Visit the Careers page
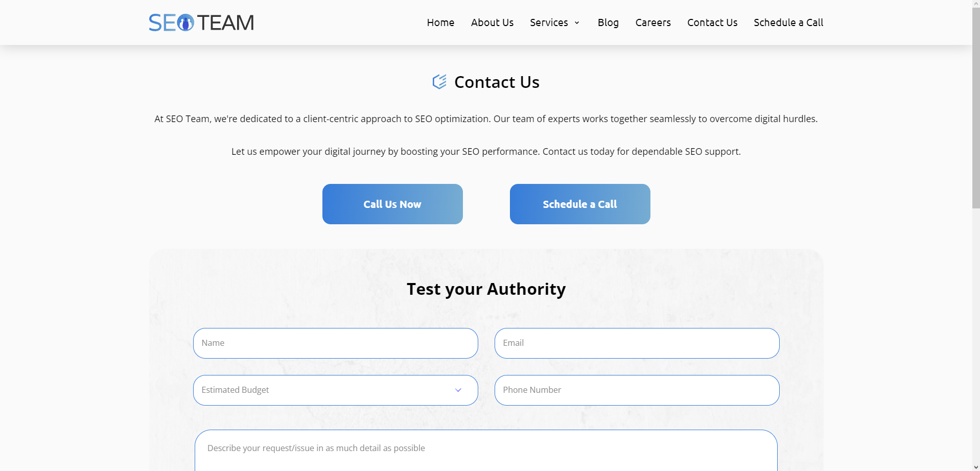980x471 pixels. [653, 22]
